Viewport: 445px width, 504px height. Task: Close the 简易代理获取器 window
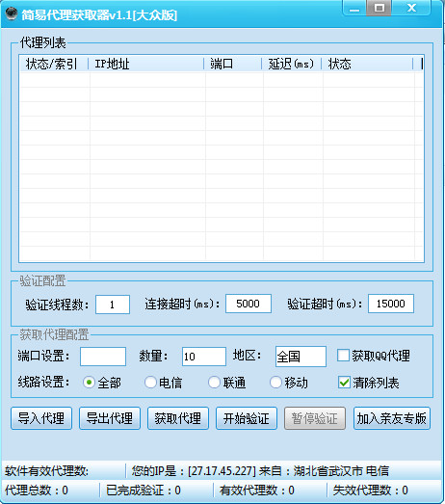coord(411,8)
